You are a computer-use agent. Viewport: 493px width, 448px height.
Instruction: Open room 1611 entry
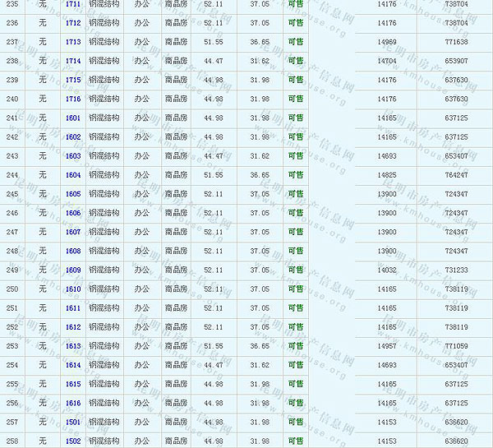(73, 308)
